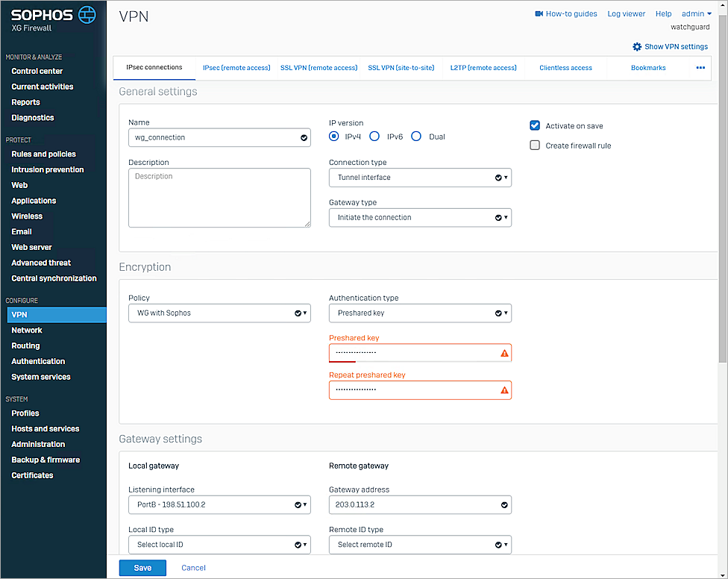Click the warning icon on Repeat preshared key
The height and width of the screenshot is (579, 728).
503,389
